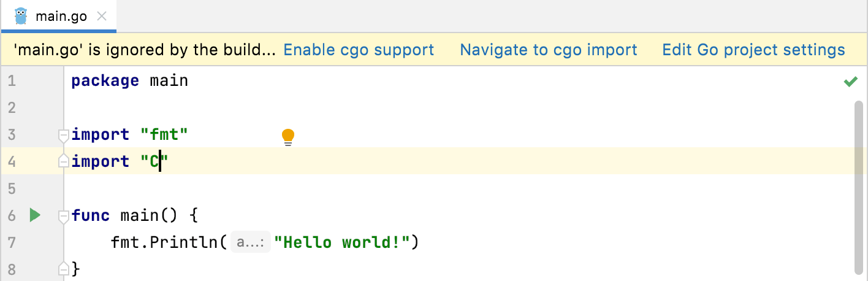Click the Go gopher file icon
This screenshot has height=281, width=868.
coord(21,16)
